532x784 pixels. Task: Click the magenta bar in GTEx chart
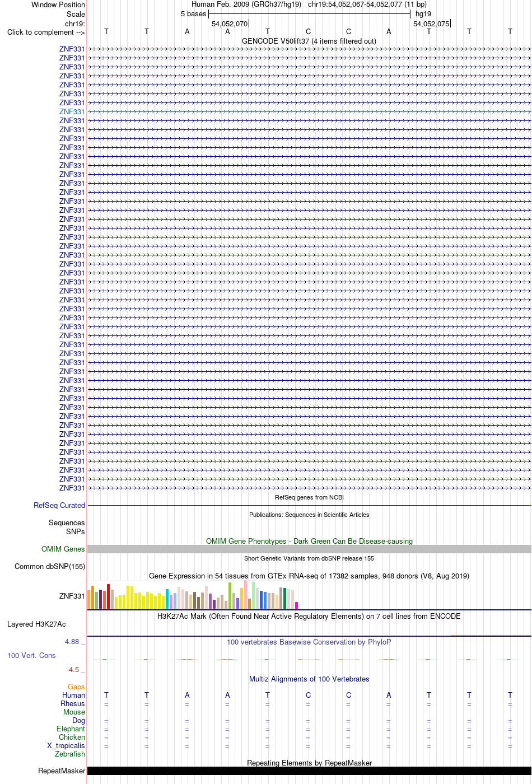point(297,605)
